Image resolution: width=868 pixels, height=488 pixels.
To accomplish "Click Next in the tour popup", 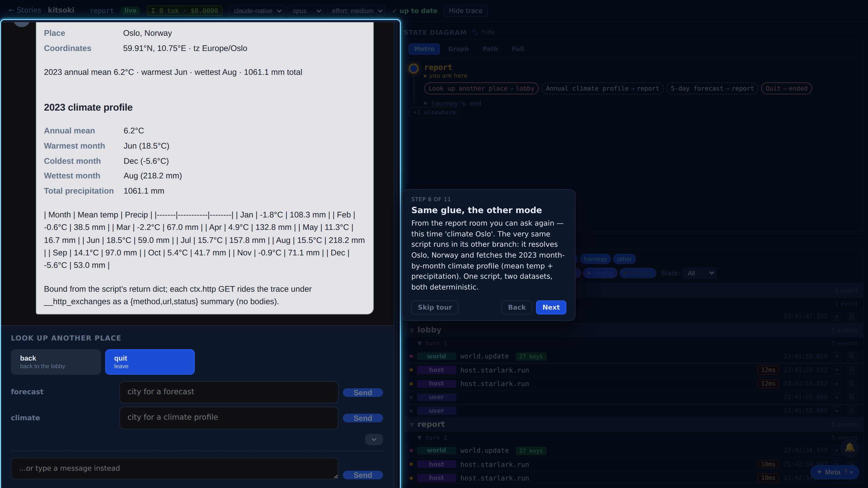I will [x=551, y=307].
